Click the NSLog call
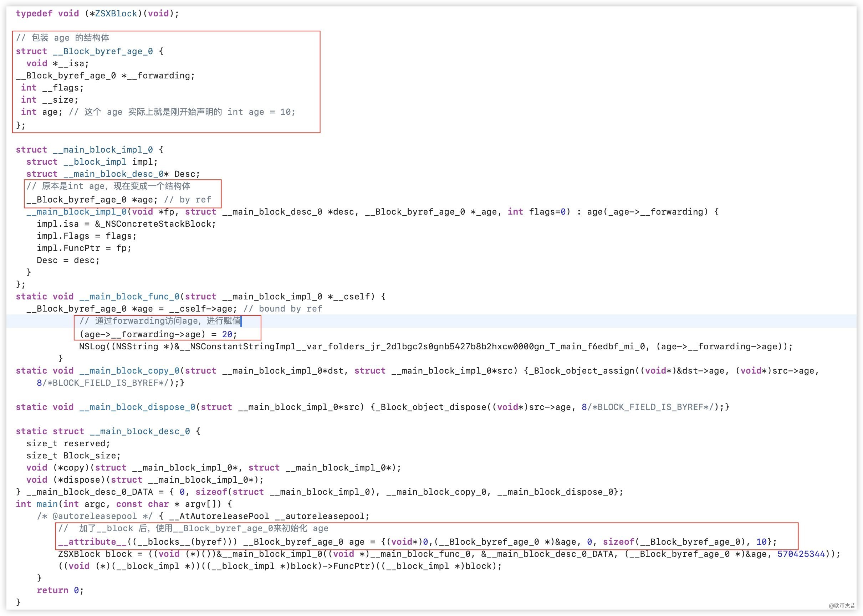 click(92, 346)
